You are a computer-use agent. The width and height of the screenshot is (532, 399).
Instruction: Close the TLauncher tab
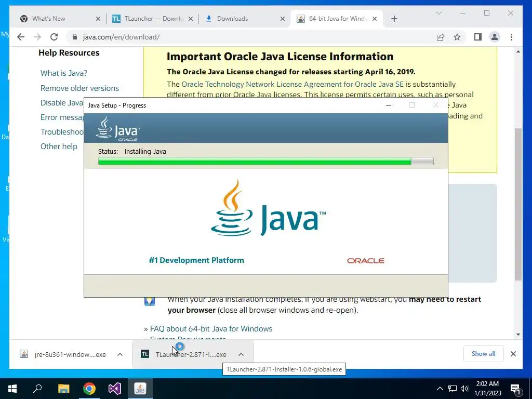coord(191,19)
